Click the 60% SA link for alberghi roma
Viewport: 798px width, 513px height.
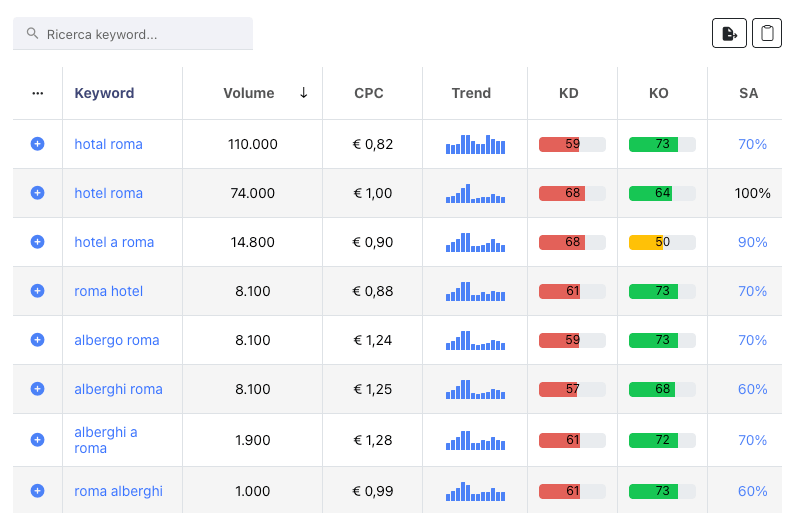point(752,389)
